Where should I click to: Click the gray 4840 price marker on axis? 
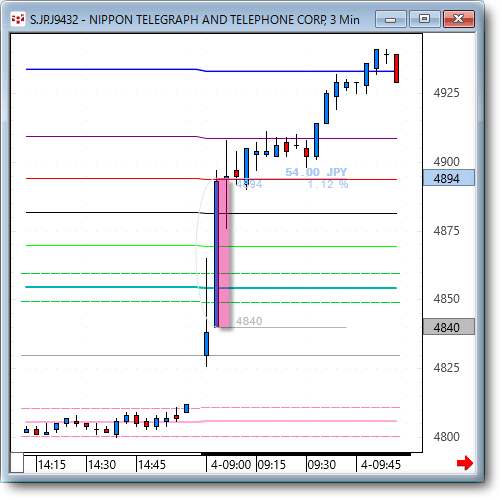[x=449, y=327]
